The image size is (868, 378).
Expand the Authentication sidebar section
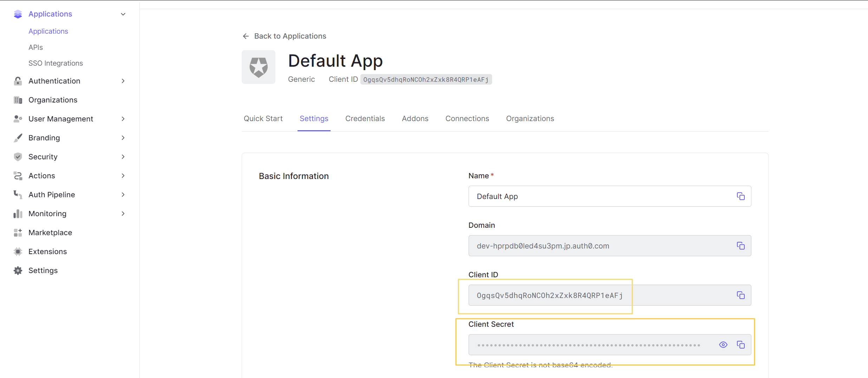pos(123,81)
